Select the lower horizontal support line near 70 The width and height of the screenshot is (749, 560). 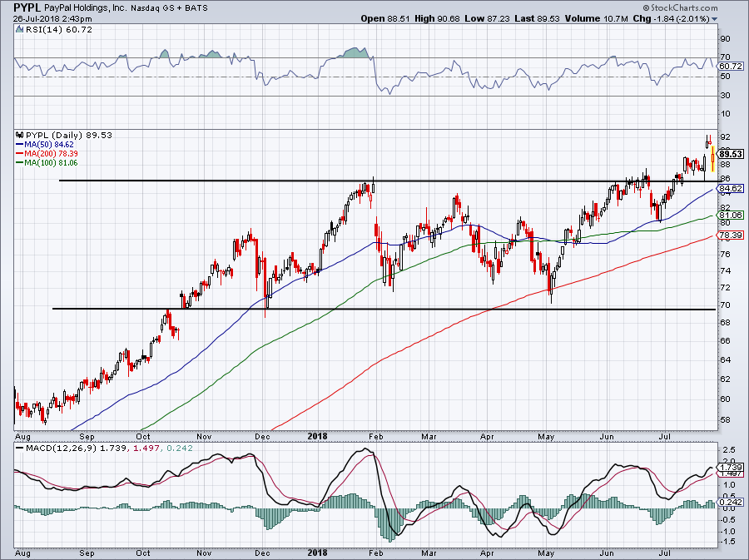coord(384,309)
